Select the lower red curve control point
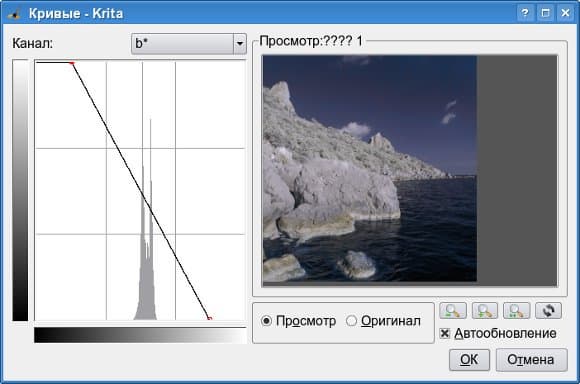The image size is (580, 384). tap(209, 318)
